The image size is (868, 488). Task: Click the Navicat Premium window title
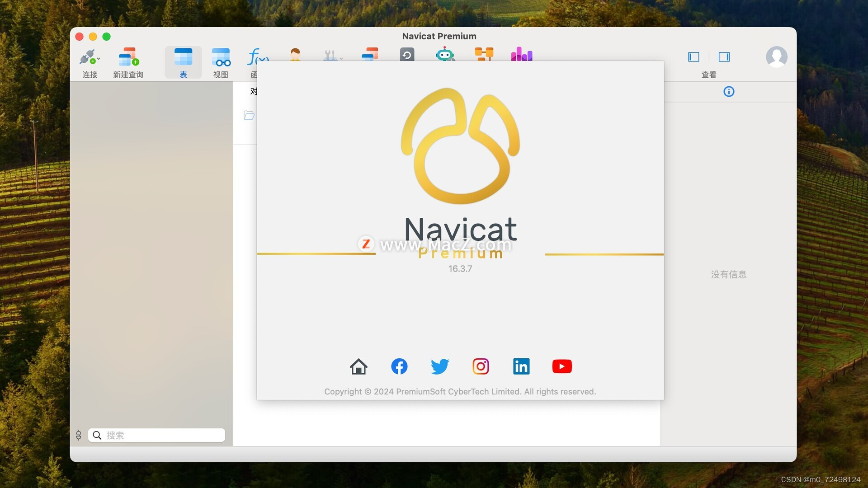click(439, 36)
